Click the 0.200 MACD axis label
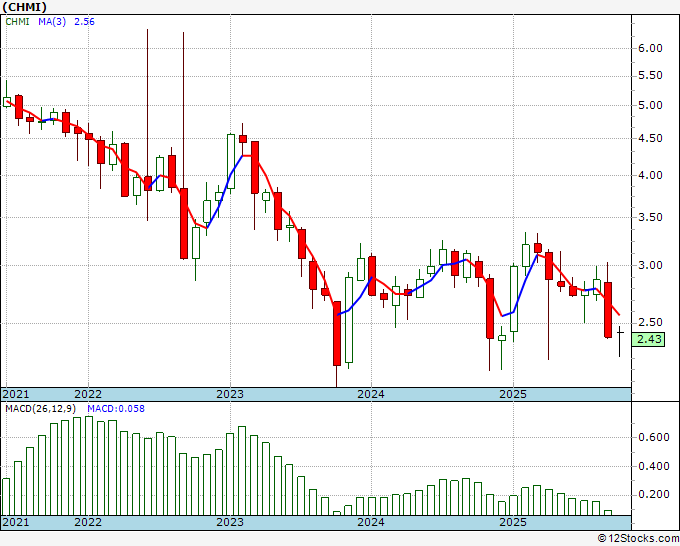 click(654, 495)
